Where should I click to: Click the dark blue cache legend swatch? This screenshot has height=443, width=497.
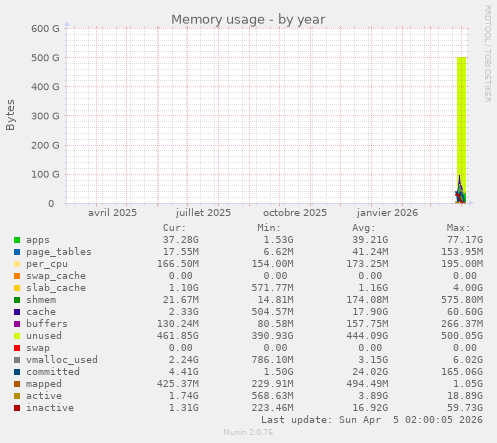(17, 312)
